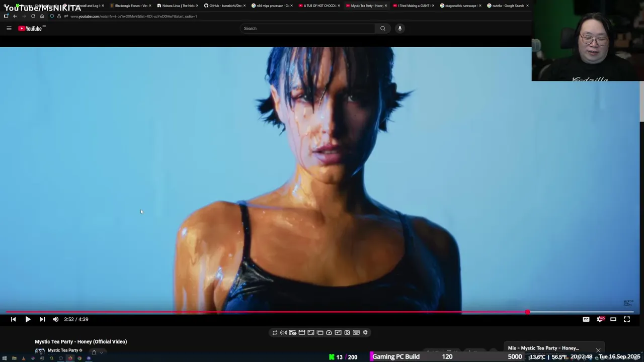The image size is (644, 362).
Task: Click the browser back arrow
Action: (x=15, y=16)
